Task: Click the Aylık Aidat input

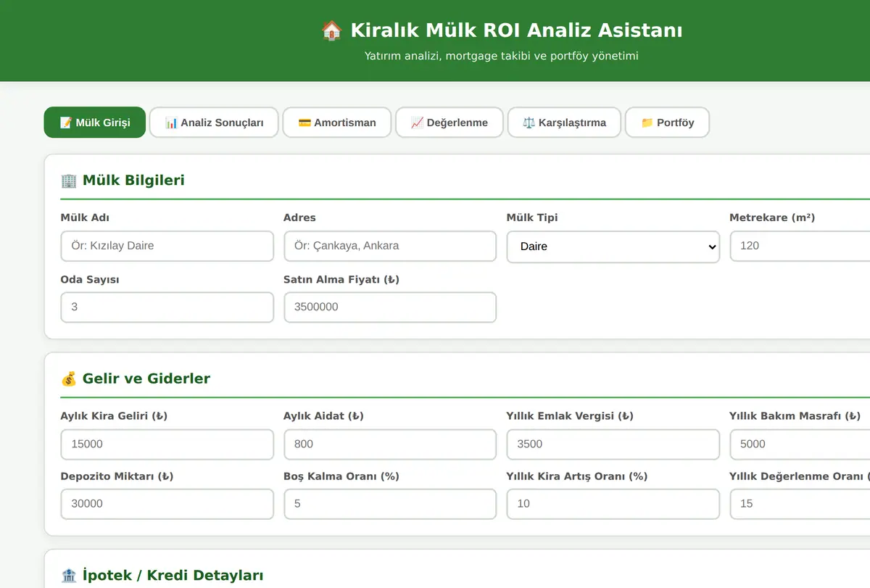Action: [390, 444]
